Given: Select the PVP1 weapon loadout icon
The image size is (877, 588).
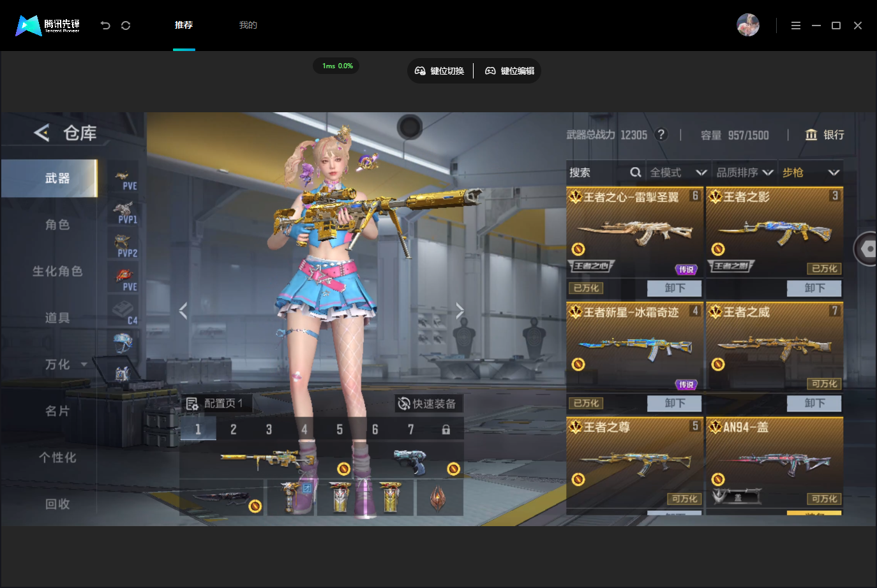Looking at the screenshot, I should point(123,212).
